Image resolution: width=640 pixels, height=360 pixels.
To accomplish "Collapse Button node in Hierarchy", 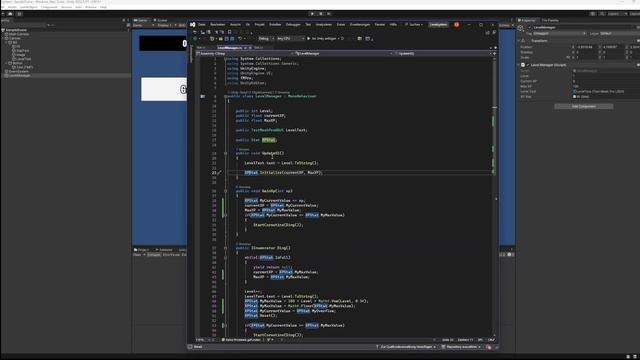I will click(x=6, y=63).
